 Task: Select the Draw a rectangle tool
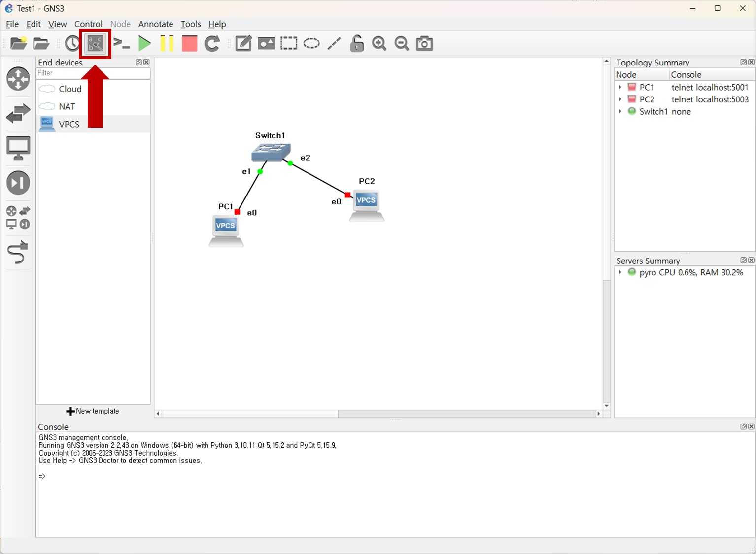289,43
